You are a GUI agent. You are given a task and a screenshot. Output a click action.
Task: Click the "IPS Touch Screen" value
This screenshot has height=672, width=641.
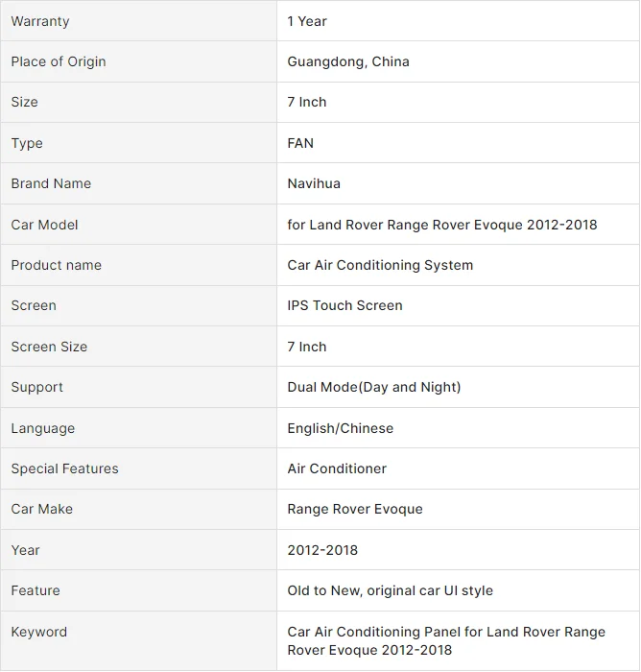pos(344,305)
